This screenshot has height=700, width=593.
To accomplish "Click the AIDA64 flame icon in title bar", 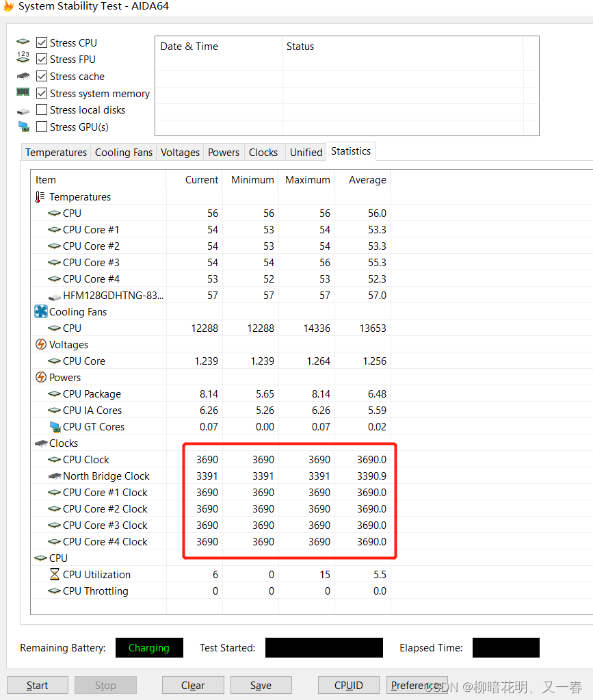I will (8, 5).
